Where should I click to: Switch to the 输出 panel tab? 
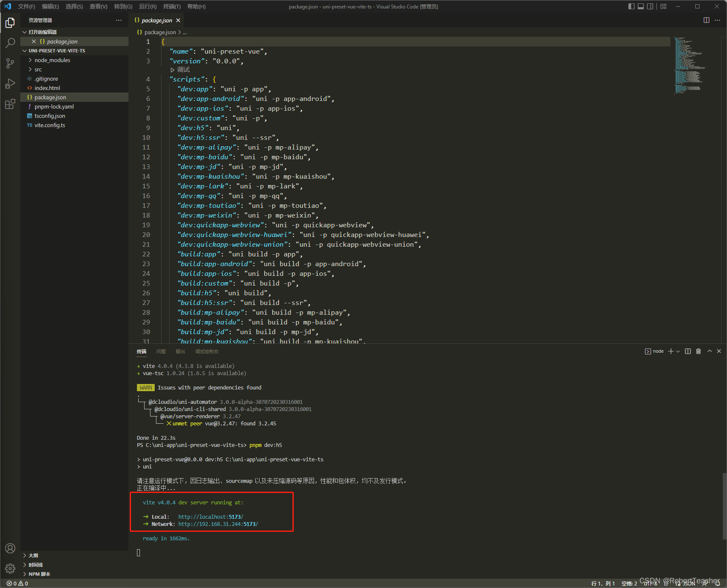(180, 351)
